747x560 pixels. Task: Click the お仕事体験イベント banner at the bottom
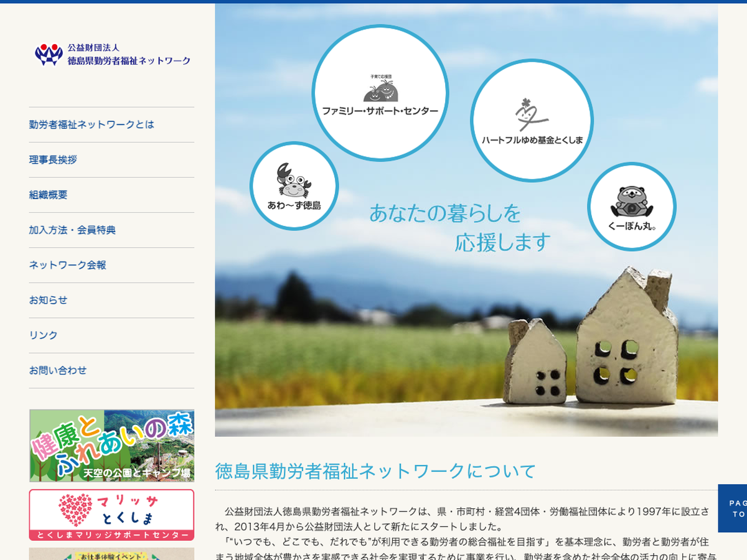(112, 554)
